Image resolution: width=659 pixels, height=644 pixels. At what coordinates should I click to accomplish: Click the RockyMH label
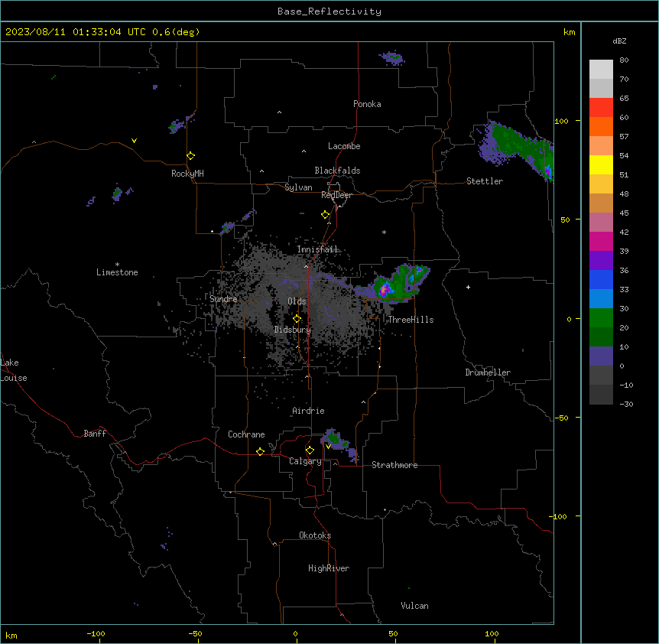(x=187, y=174)
